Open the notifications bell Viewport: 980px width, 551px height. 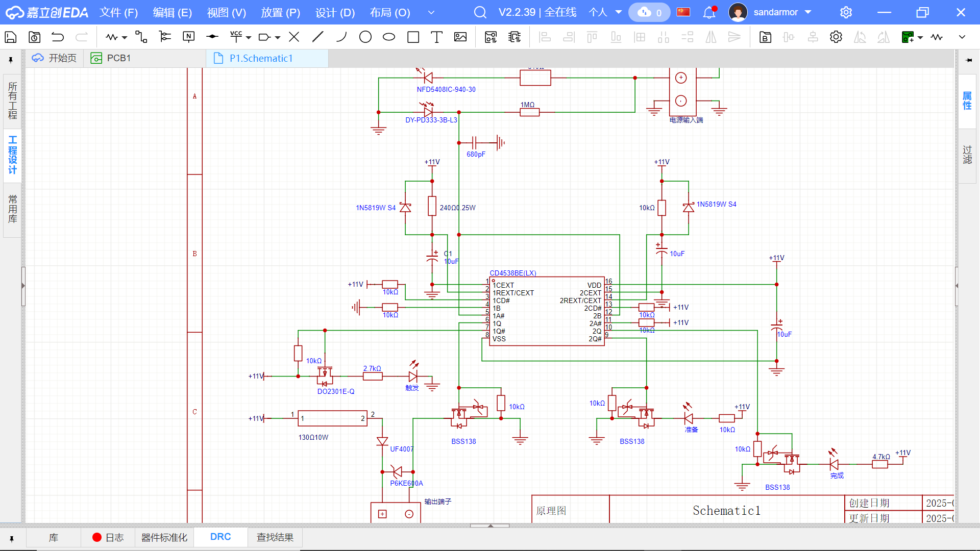pyautogui.click(x=709, y=12)
